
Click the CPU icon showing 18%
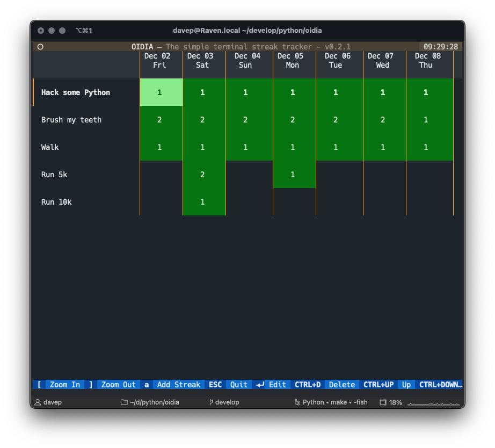pos(383,402)
